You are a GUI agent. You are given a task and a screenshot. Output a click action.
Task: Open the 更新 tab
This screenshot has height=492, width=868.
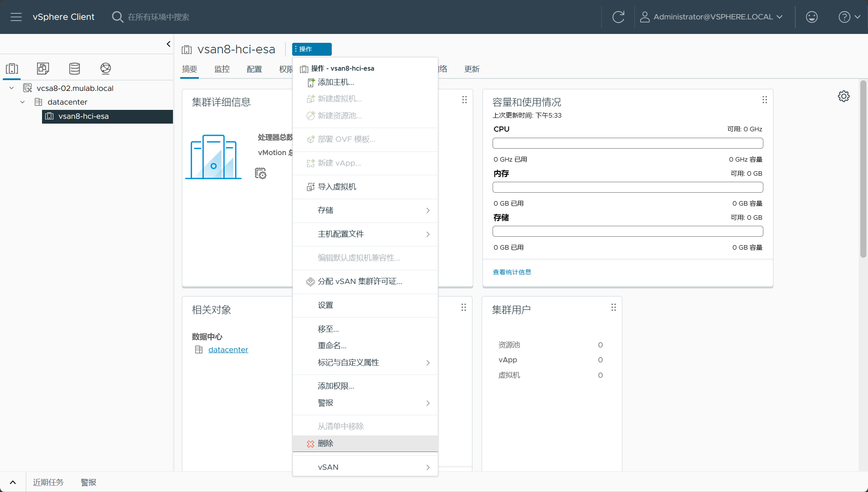click(472, 69)
